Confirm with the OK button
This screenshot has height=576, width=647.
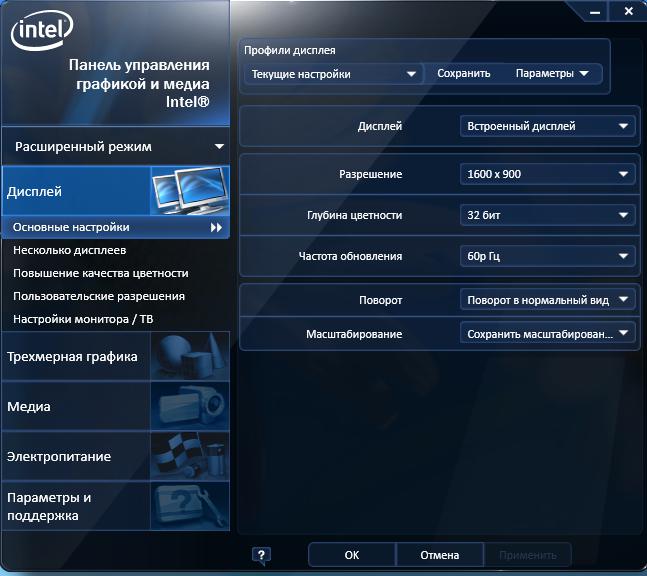click(x=352, y=555)
